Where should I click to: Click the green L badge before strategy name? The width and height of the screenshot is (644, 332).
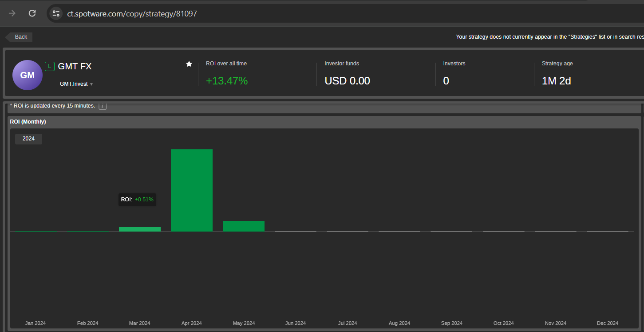click(50, 67)
